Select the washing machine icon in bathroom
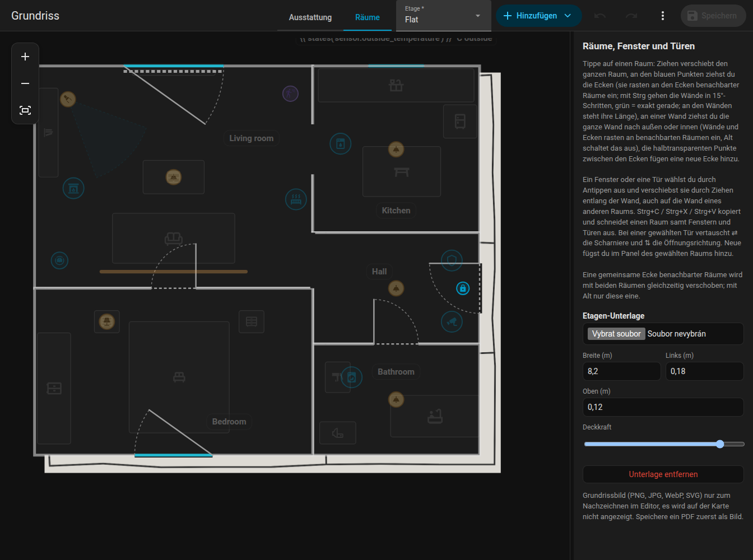 [352, 377]
